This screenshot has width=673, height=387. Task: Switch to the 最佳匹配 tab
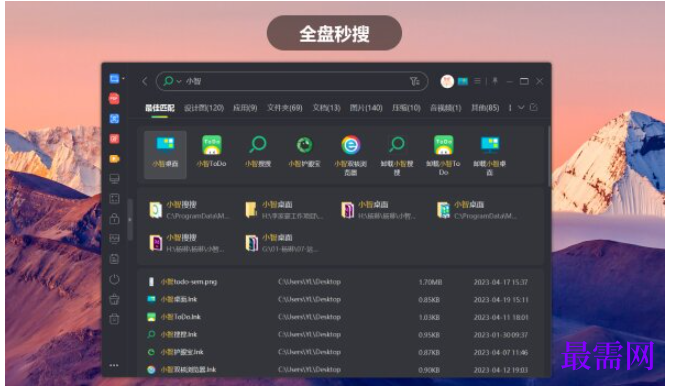click(x=160, y=108)
